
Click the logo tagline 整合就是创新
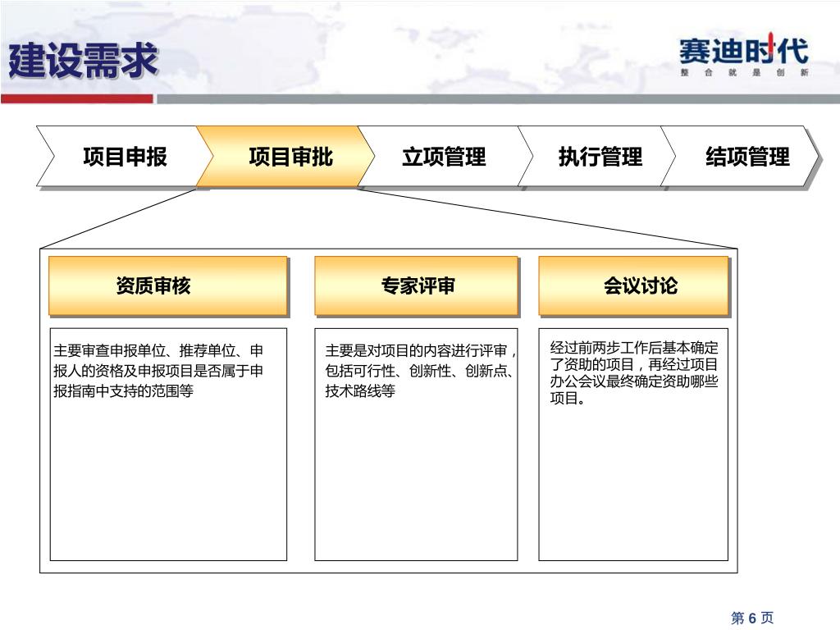(x=744, y=72)
